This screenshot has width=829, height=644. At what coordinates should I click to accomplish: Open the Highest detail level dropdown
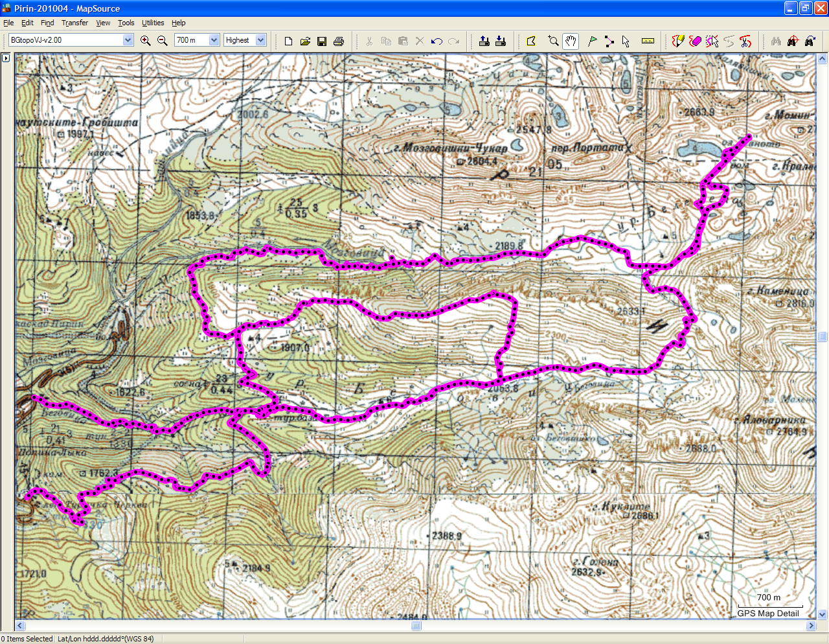(260, 40)
